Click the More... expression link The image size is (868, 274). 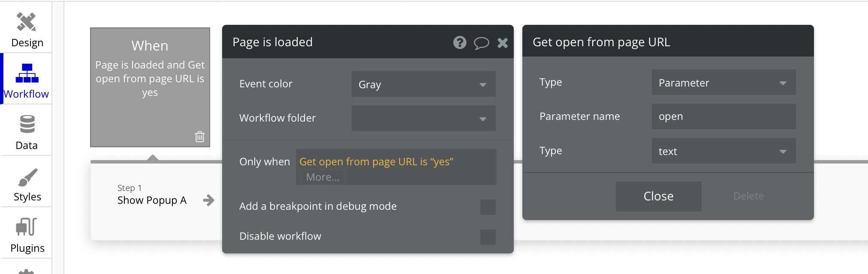pos(322,177)
